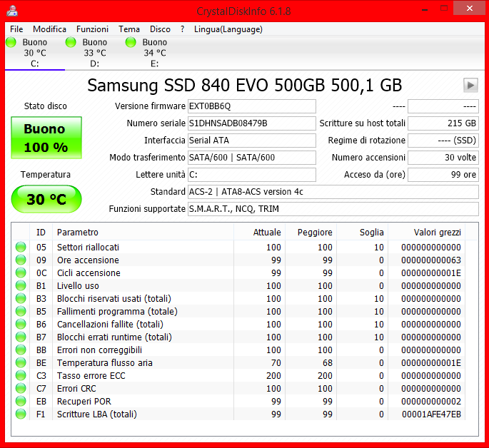Screen dimensions: 489x448
Task: Open the Modifica menu
Action: [x=49, y=29]
